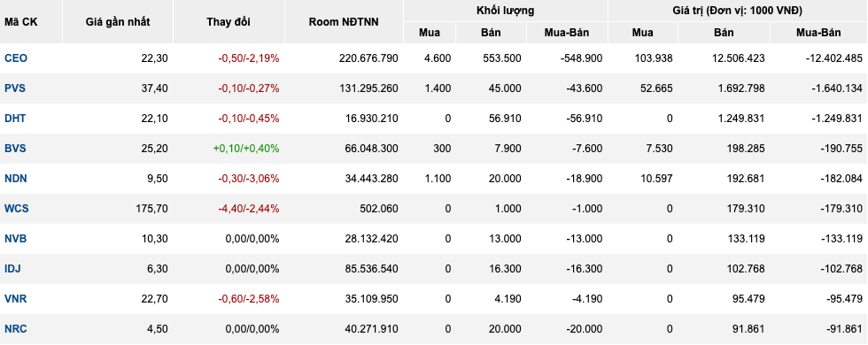Click the Giá trị (Đơn vị: 1000 VNĐ) header
868x345 pixels.
click(x=738, y=11)
